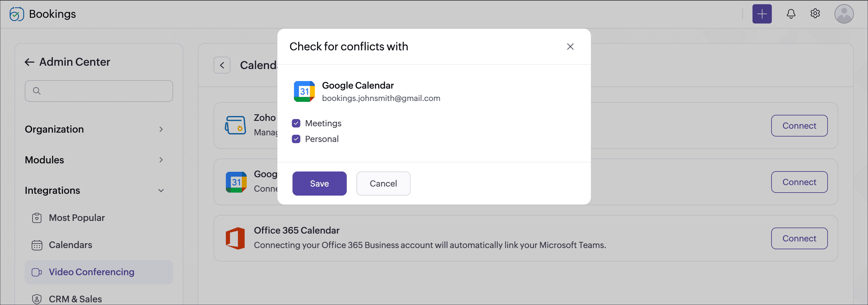Viewport: 868px width, 305px height.
Task: Click the Bookings logo icon
Action: pyautogui.click(x=17, y=14)
